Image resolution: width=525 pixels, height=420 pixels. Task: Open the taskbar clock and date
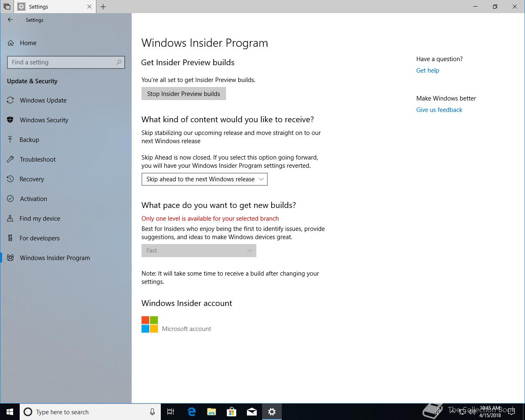click(x=490, y=412)
